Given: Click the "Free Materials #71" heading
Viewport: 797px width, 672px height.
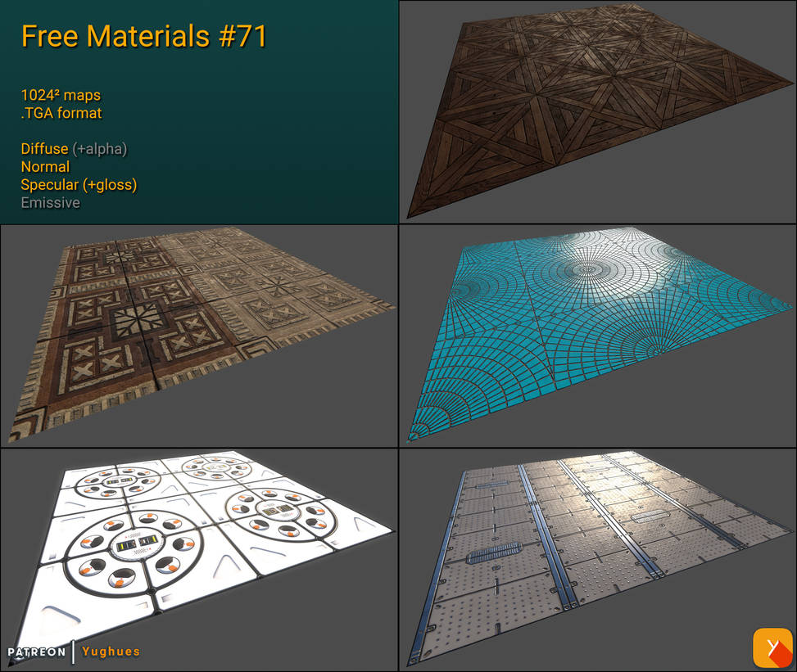Looking at the screenshot, I should 143,36.
